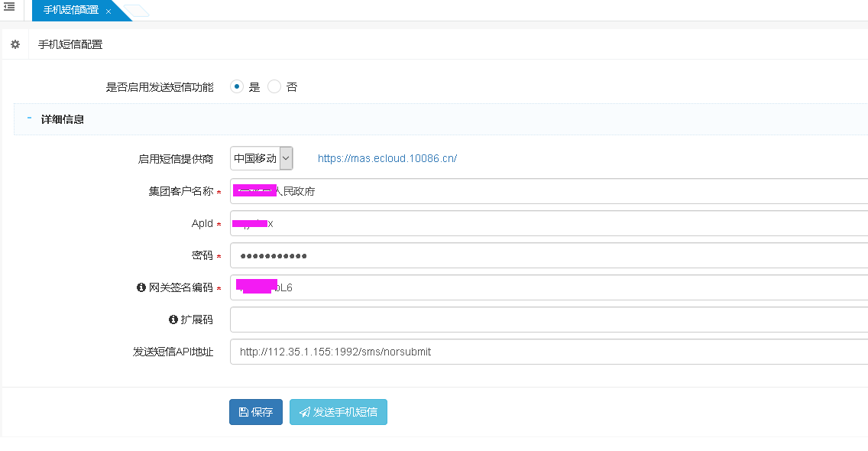Click the hamburger menu icon at top-left

coord(9,7)
